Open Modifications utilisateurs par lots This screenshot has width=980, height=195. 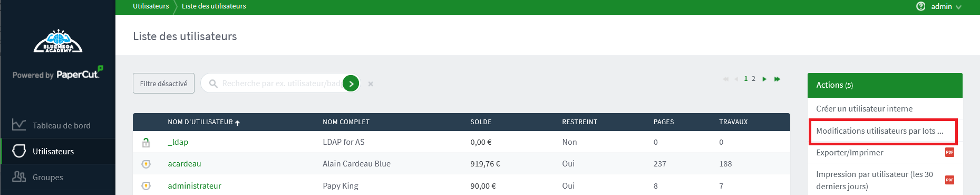[x=879, y=131]
